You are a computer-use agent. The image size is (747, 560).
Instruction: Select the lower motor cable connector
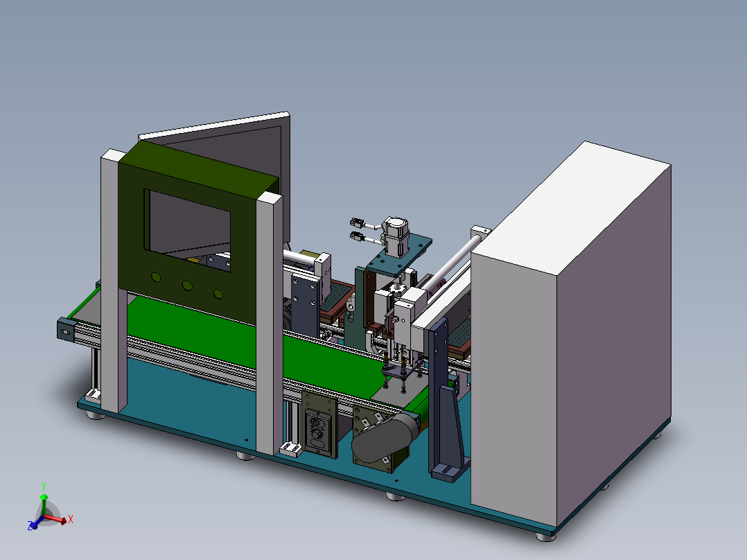coord(357,236)
